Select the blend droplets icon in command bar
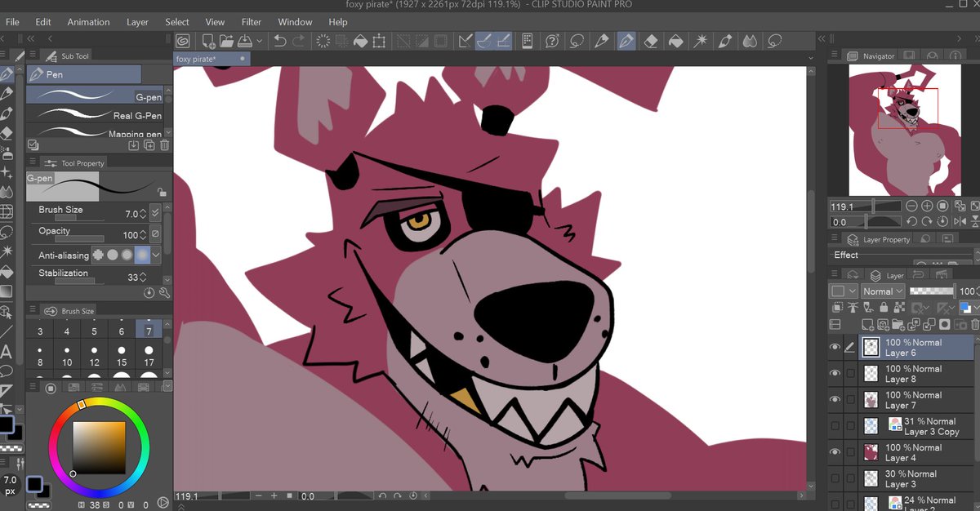This screenshot has height=511, width=980. (750, 41)
